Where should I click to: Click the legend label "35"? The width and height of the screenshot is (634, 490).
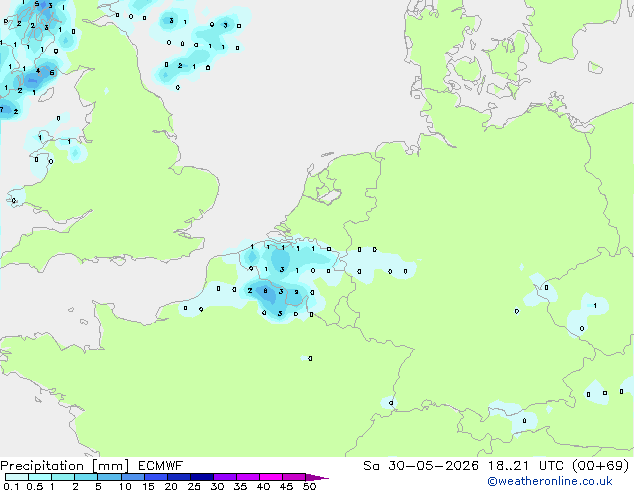(x=240, y=486)
